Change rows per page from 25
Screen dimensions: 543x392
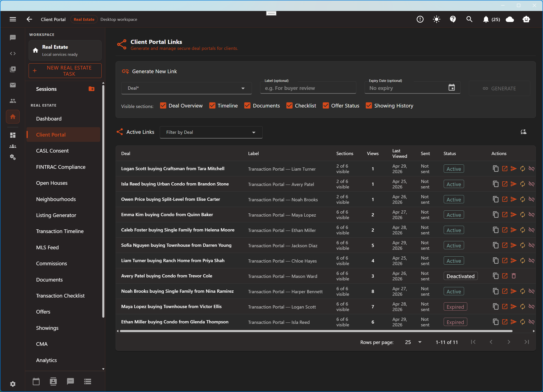click(413, 342)
